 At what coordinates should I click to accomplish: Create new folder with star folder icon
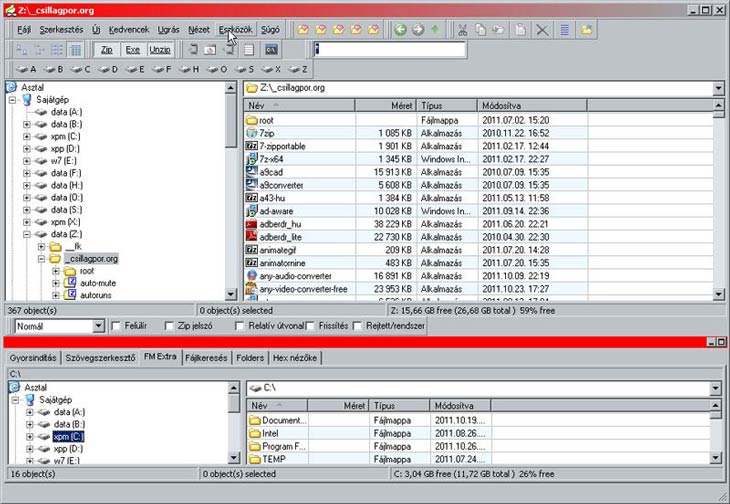(587, 30)
